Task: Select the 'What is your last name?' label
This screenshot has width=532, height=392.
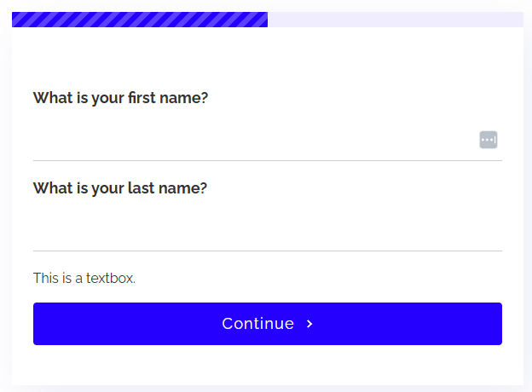Action: tap(119, 188)
